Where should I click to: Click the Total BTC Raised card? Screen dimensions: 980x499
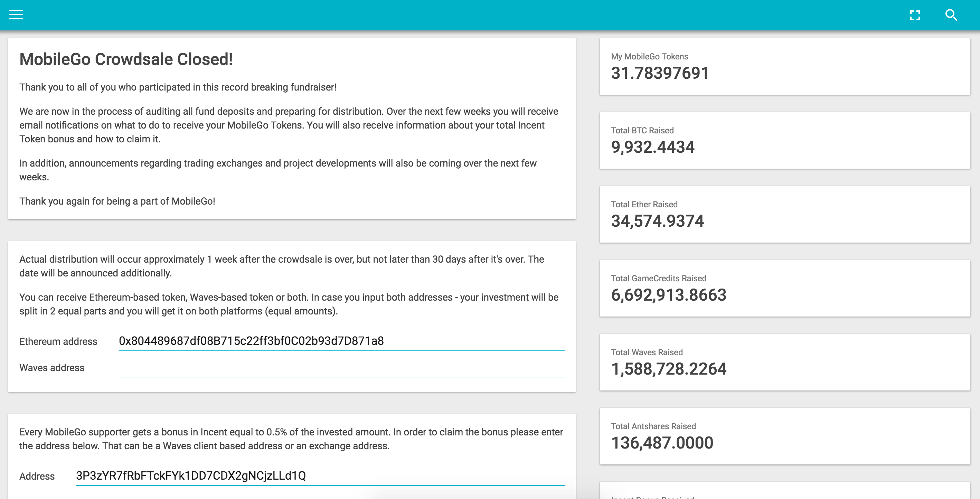[x=784, y=140]
